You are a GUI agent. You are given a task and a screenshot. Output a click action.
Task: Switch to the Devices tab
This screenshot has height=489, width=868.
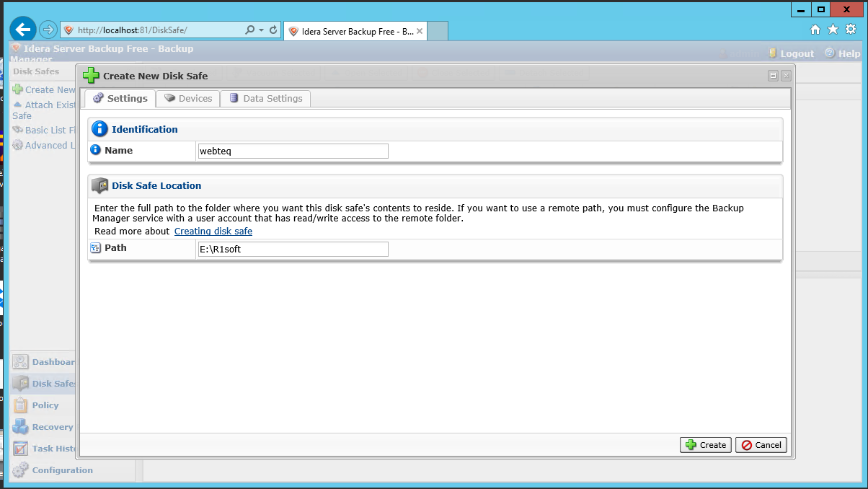188,99
